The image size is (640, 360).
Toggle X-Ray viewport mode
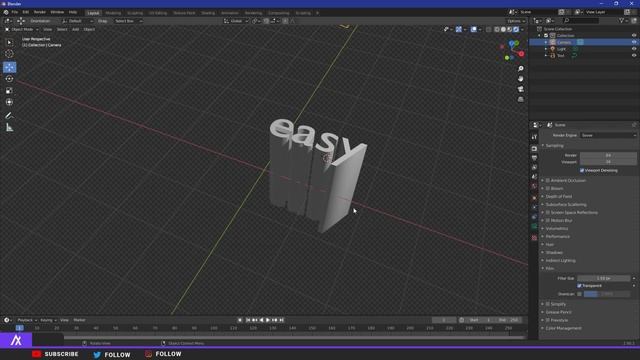tap(489, 29)
